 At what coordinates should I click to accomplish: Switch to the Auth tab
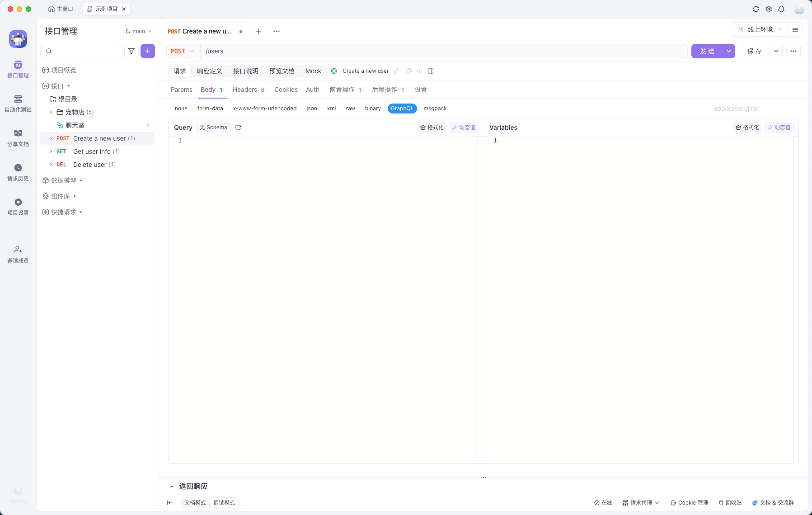[x=313, y=90]
